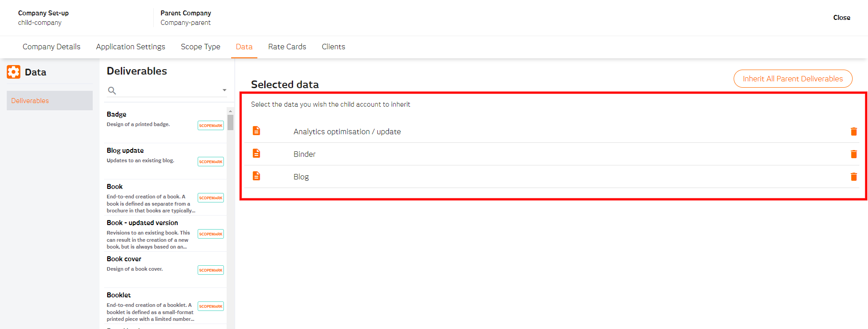This screenshot has width=868, height=329.
Task: Click the deliverables list scrollbar thumb
Action: tap(231, 122)
